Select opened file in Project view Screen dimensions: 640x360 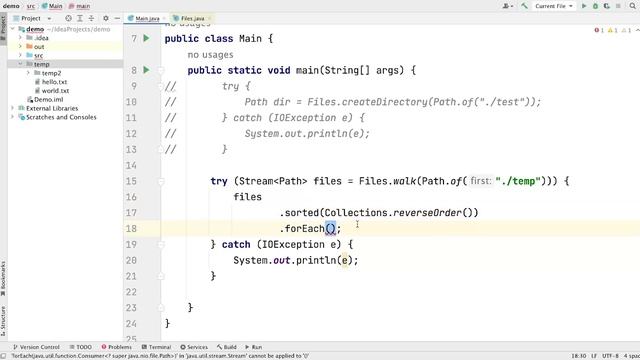[68, 18]
